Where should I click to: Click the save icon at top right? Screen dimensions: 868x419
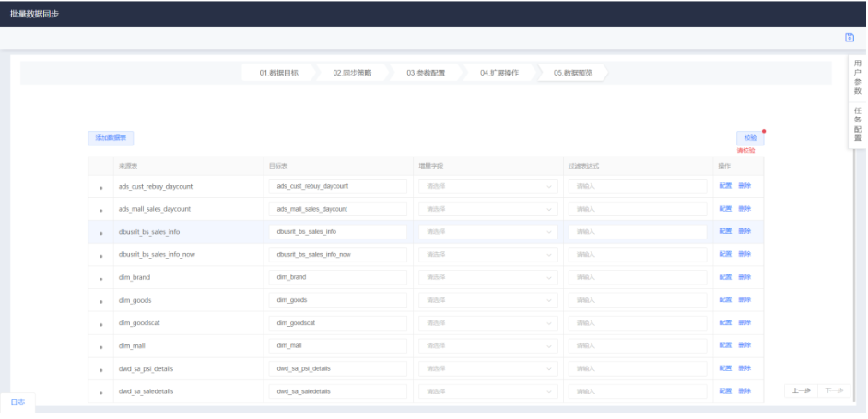point(849,38)
